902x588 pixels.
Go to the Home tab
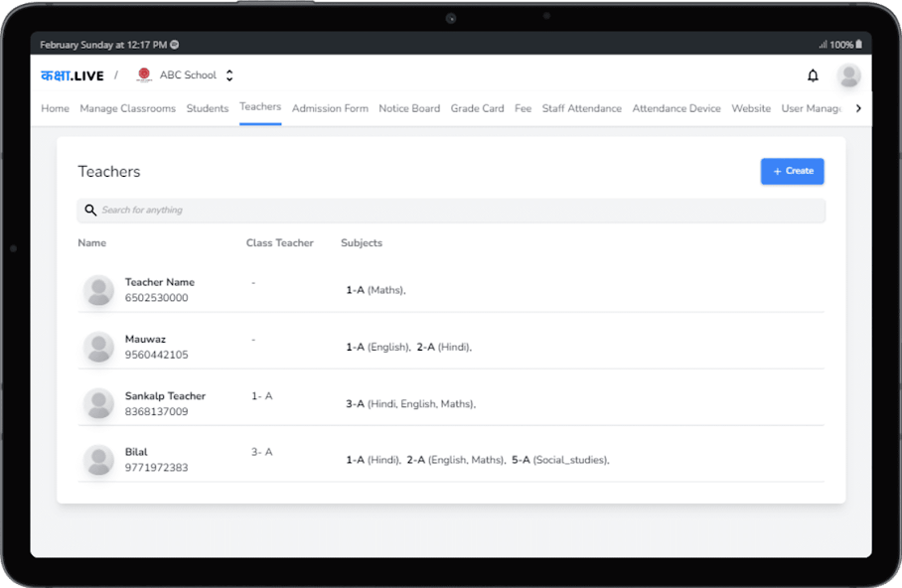click(56, 108)
